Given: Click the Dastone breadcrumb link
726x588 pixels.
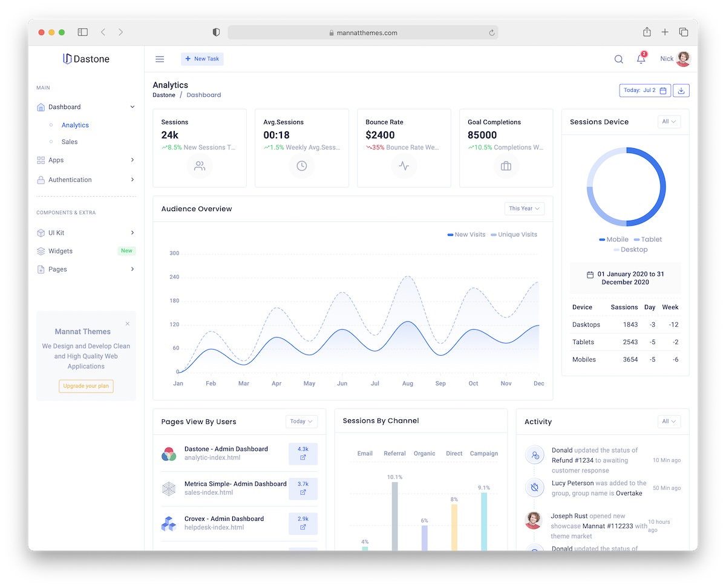Looking at the screenshot, I should (x=164, y=95).
